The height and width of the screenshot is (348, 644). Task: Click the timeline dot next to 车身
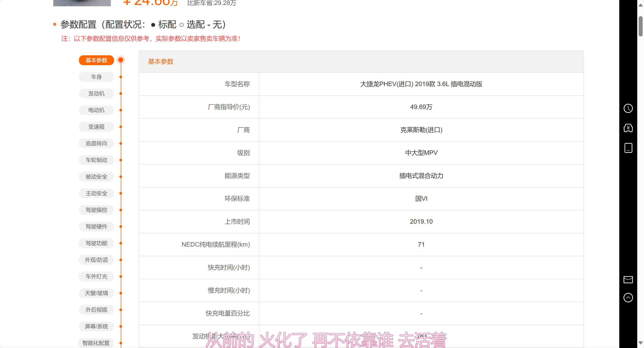click(121, 77)
